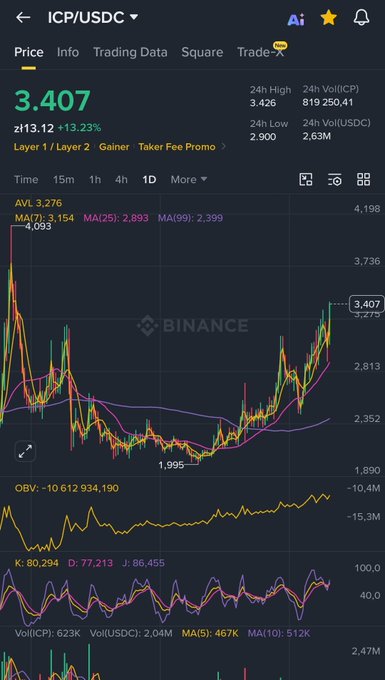Tap the J: 86,455 value
The height and width of the screenshot is (680, 385).
143,563
